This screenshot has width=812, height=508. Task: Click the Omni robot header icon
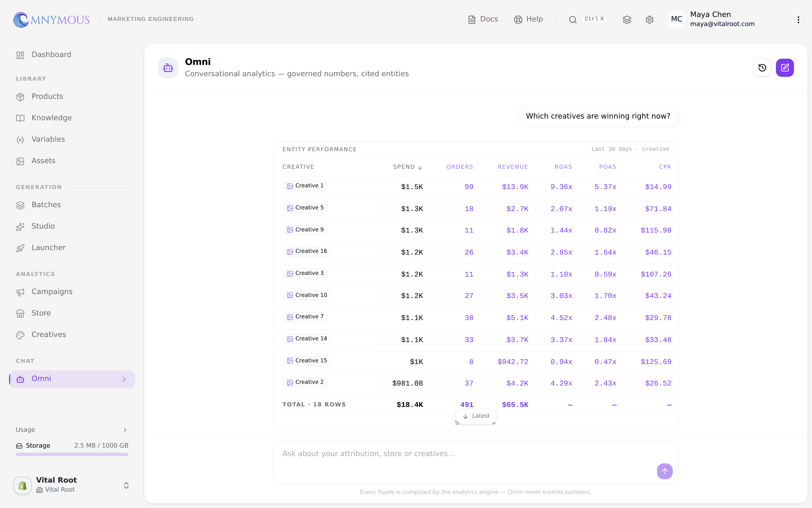coord(168,68)
